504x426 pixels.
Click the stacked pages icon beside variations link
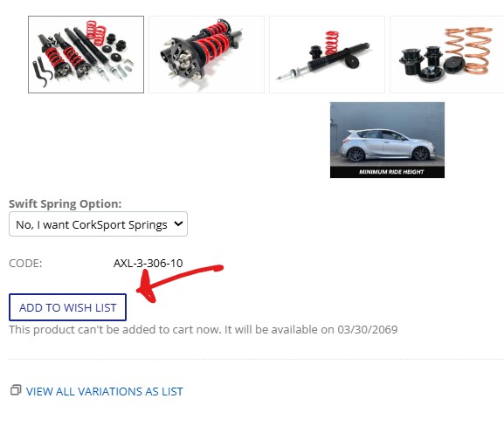(x=16, y=390)
